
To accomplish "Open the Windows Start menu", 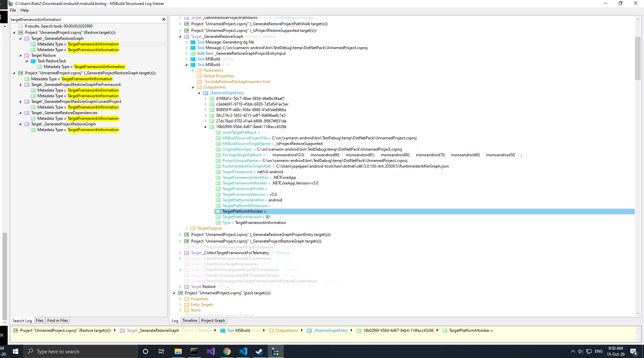I will [x=15, y=351].
